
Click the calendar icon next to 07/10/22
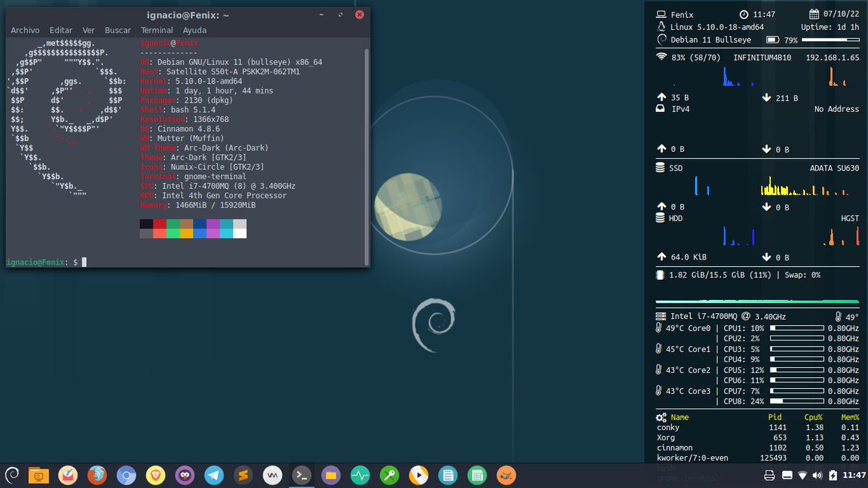click(815, 14)
